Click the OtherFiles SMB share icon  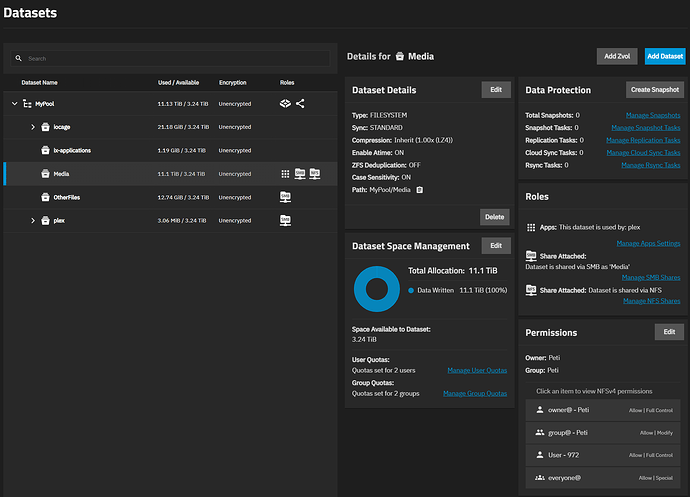[x=285, y=197]
